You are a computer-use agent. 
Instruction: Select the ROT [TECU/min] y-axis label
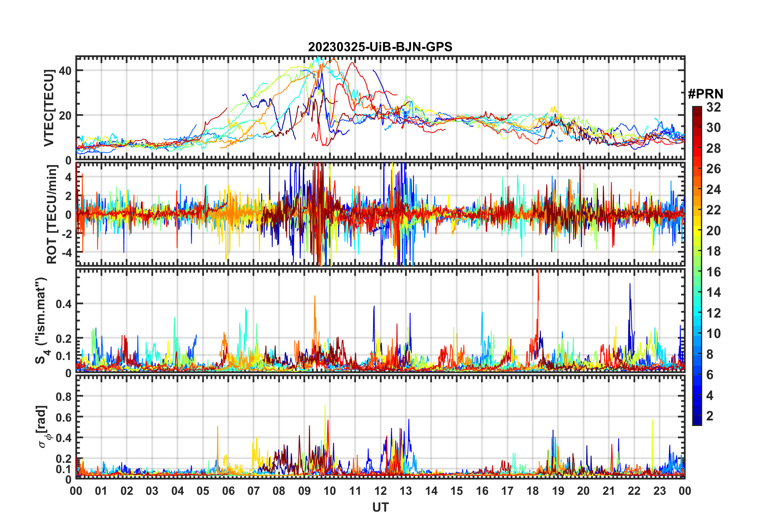click(52, 214)
